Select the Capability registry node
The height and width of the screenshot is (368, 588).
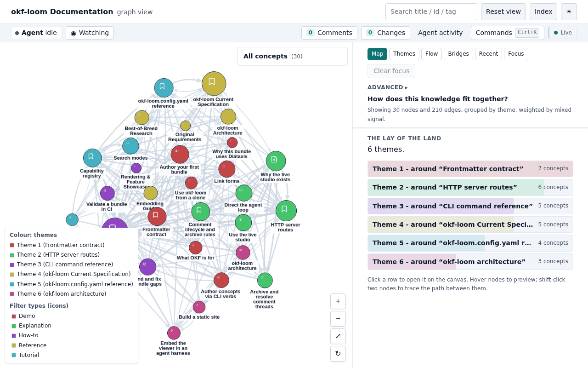click(92, 158)
